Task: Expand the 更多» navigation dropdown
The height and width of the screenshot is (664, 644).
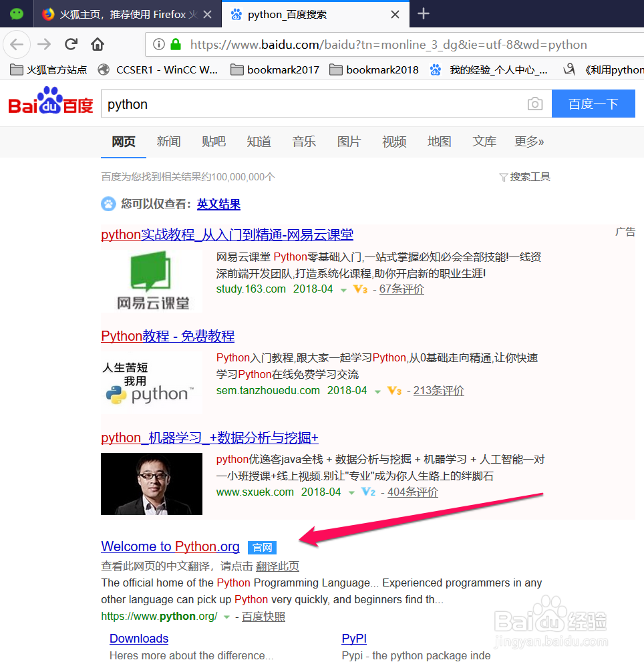Action: point(528,142)
